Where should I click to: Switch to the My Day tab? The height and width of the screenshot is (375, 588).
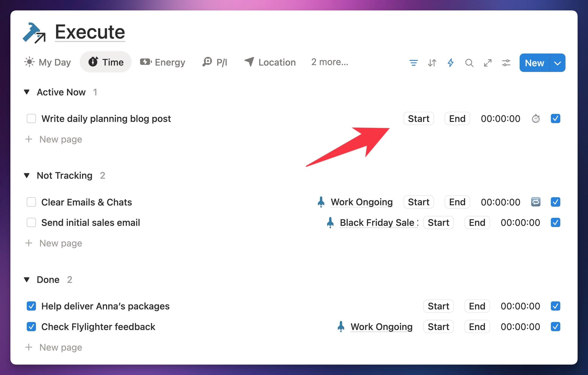click(48, 62)
